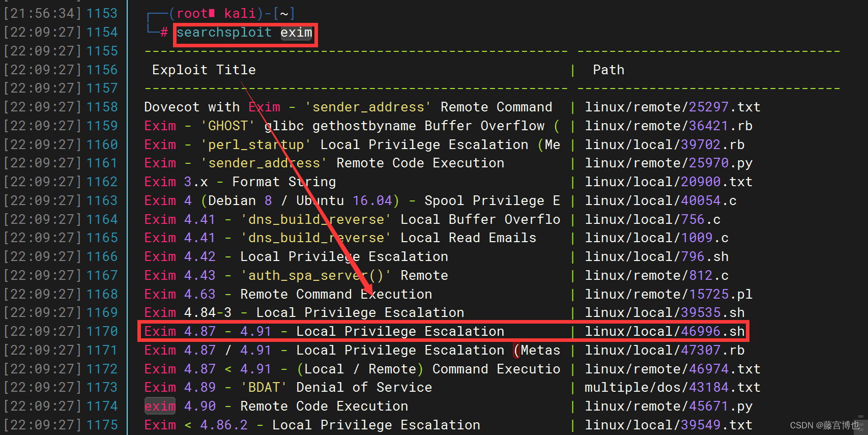Select Exim 4 Spool Privilege title
This screenshot has height=435, width=868.
point(352,200)
